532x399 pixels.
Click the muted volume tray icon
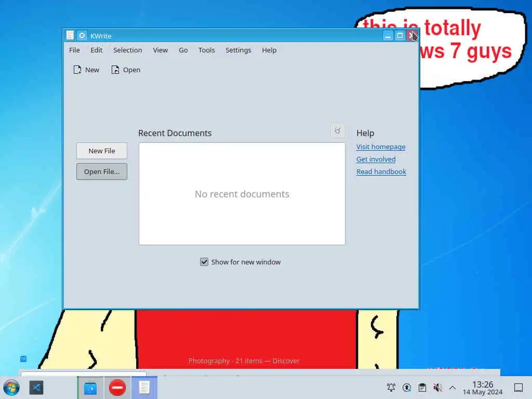437,388
